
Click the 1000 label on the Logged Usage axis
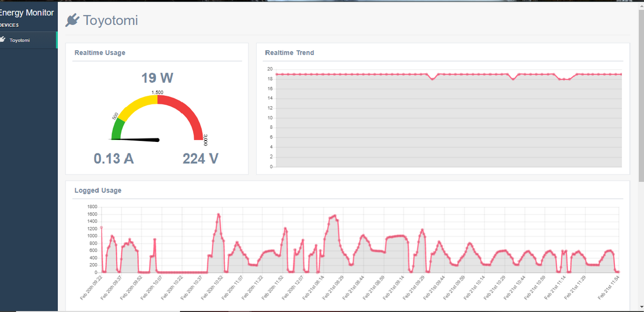(x=92, y=236)
